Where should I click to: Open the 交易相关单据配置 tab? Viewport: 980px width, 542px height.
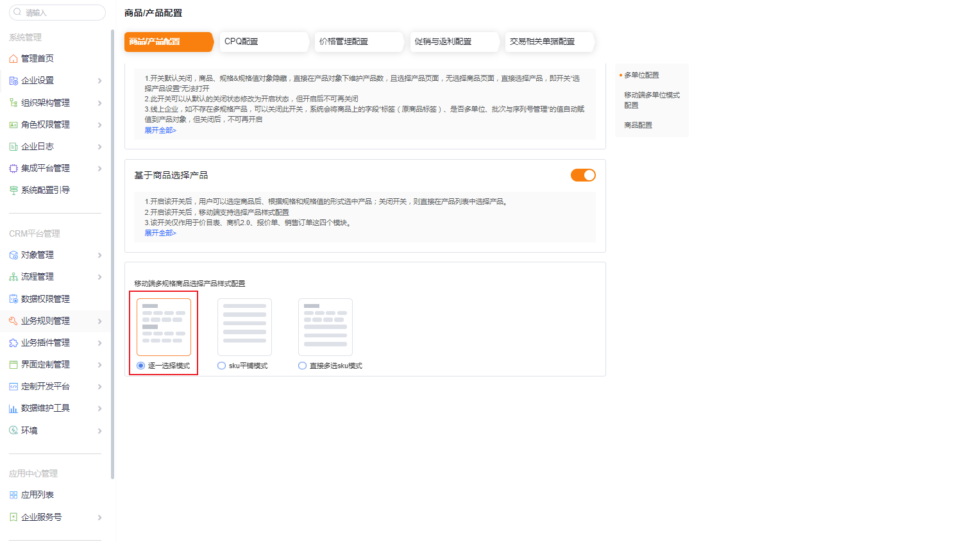(x=549, y=42)
